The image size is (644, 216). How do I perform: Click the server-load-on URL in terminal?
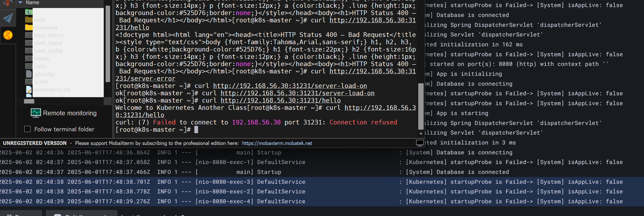[290, 86]
